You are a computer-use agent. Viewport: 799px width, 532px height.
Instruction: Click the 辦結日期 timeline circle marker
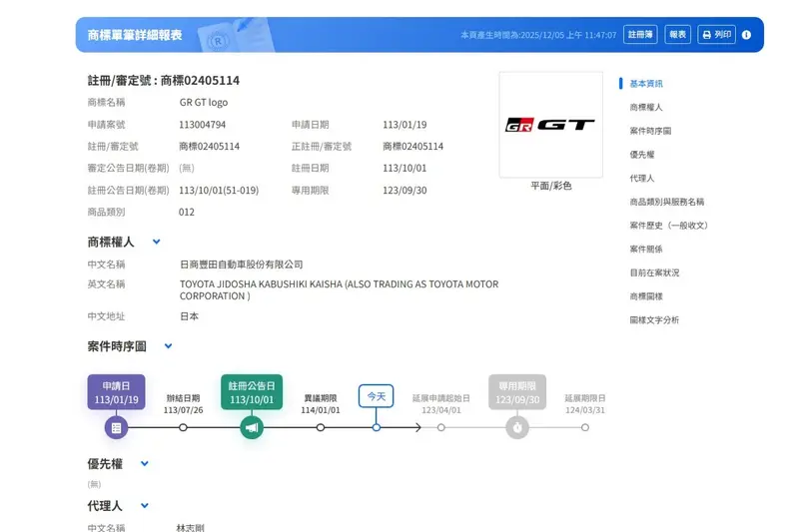183,427
